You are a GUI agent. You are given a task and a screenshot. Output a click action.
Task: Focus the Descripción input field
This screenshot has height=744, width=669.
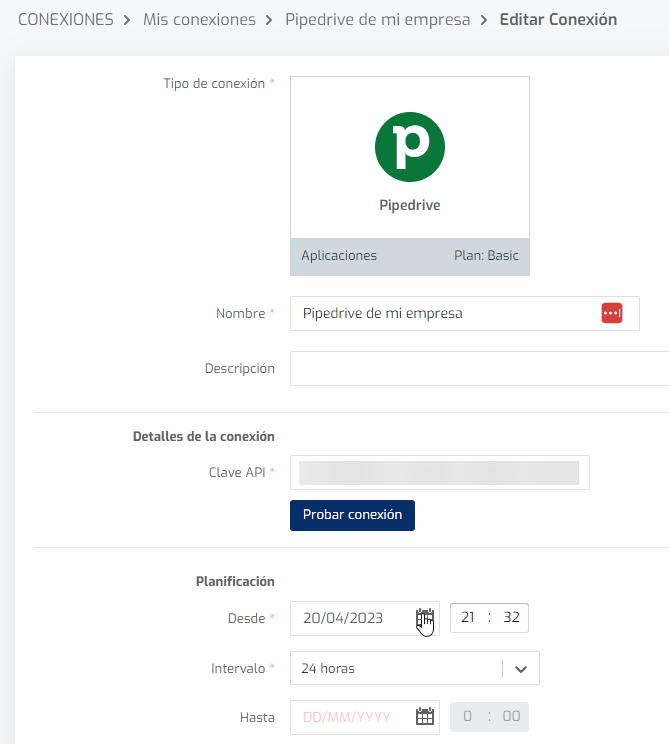[480, 369]
